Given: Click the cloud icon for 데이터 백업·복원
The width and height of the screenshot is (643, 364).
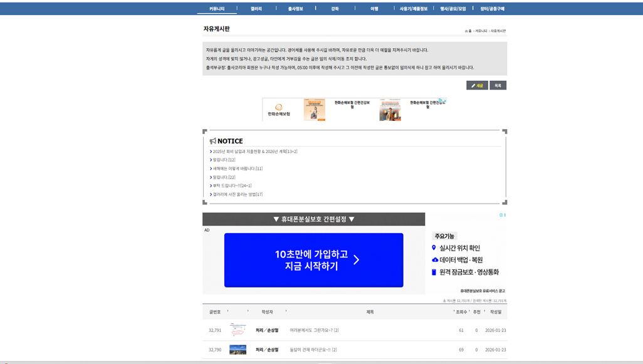Looking at the screenshot, I should point(434,260).
